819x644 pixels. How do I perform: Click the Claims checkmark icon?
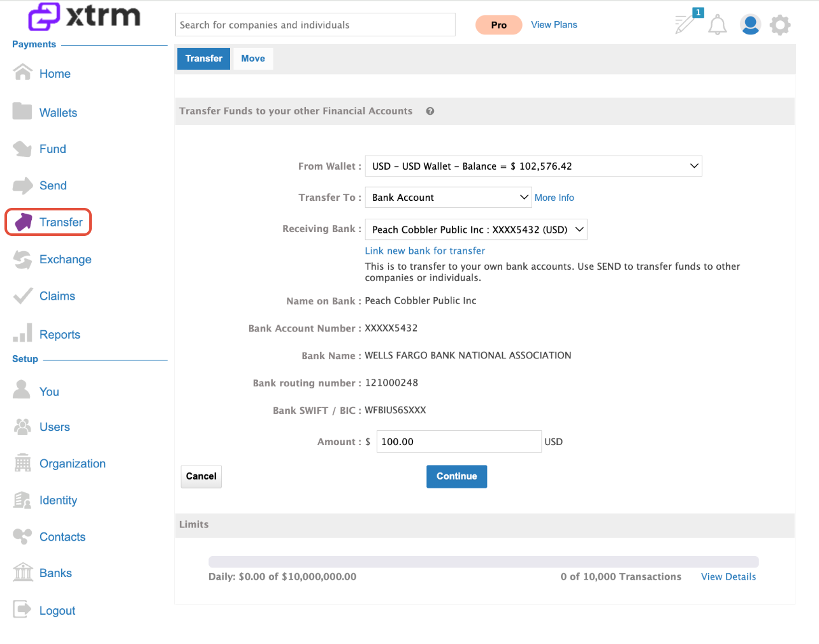click(x=23, y=296)
